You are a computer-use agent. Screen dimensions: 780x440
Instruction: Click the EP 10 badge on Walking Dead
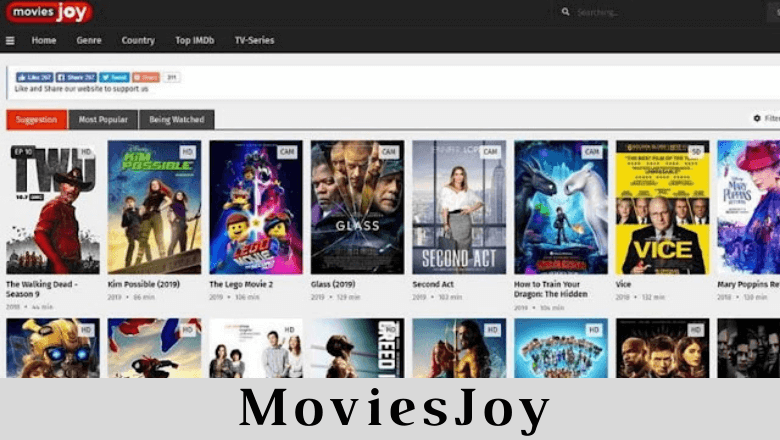coord(23,152)
